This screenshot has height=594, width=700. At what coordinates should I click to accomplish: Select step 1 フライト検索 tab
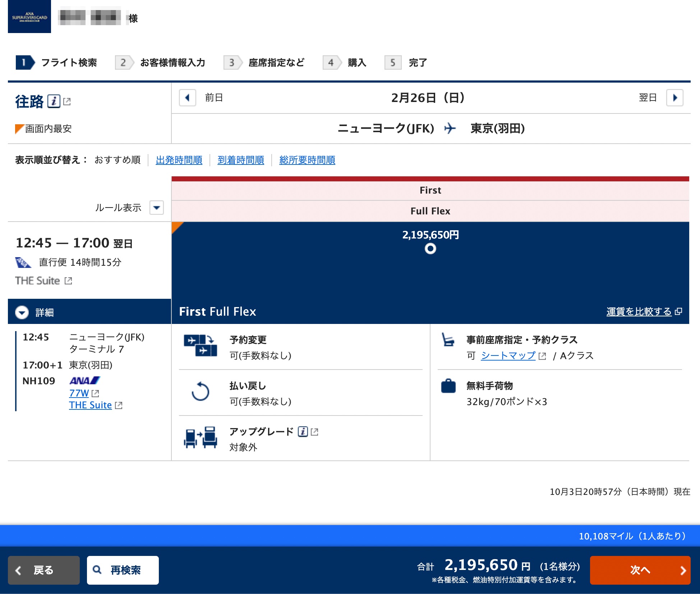[56, 62]
